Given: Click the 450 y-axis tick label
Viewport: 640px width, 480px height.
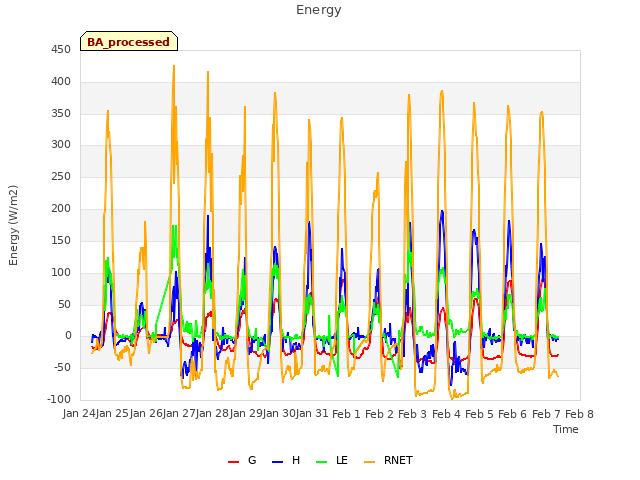Looking at the screenshot, I should (x=61, y=50).
